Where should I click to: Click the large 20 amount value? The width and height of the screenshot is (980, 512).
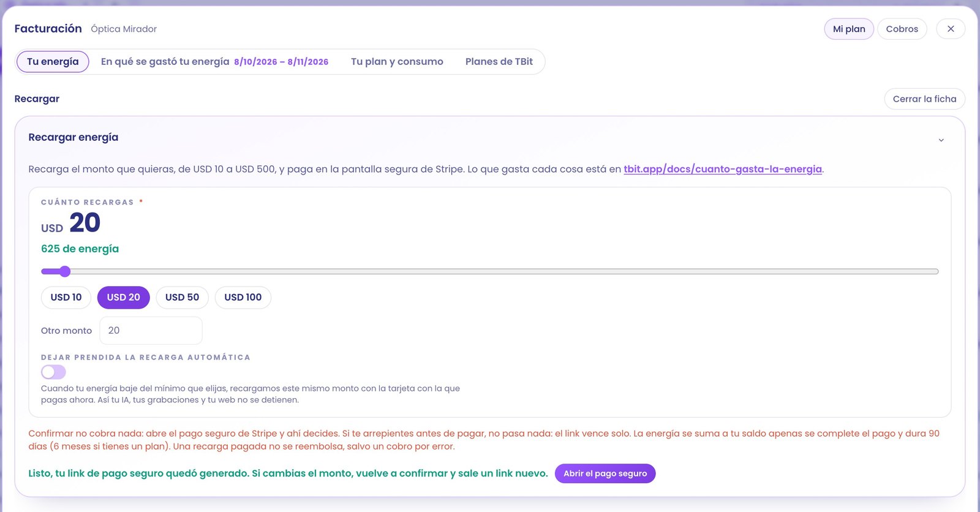[x=85, y=222]
